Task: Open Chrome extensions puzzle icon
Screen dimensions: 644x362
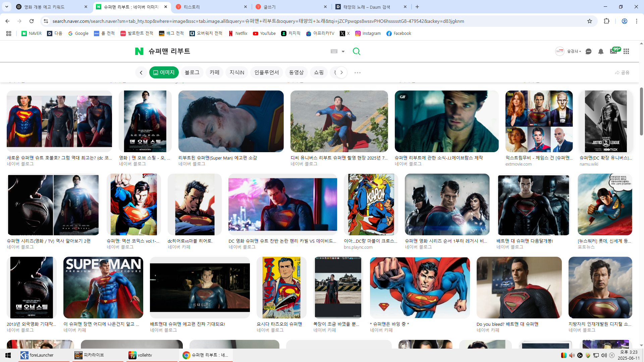Action: [x=606, y=21]
